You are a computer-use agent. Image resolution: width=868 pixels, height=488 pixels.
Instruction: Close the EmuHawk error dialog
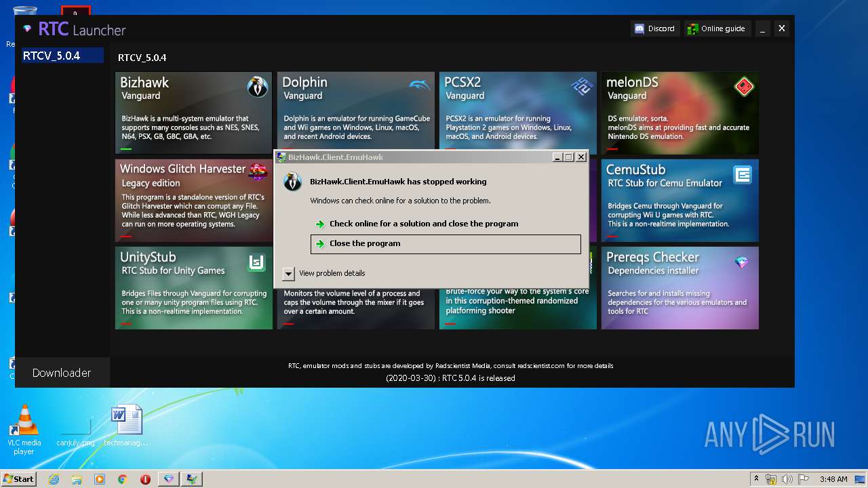(x=580, y=157)
